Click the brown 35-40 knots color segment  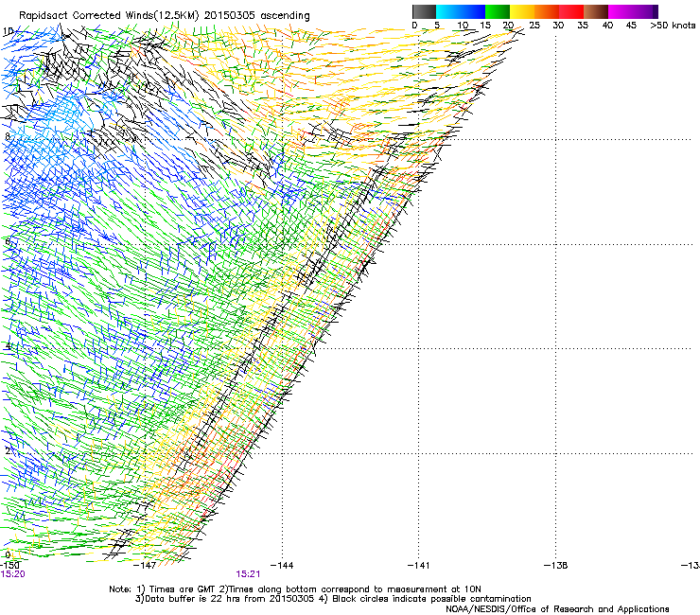click(596, 11)
